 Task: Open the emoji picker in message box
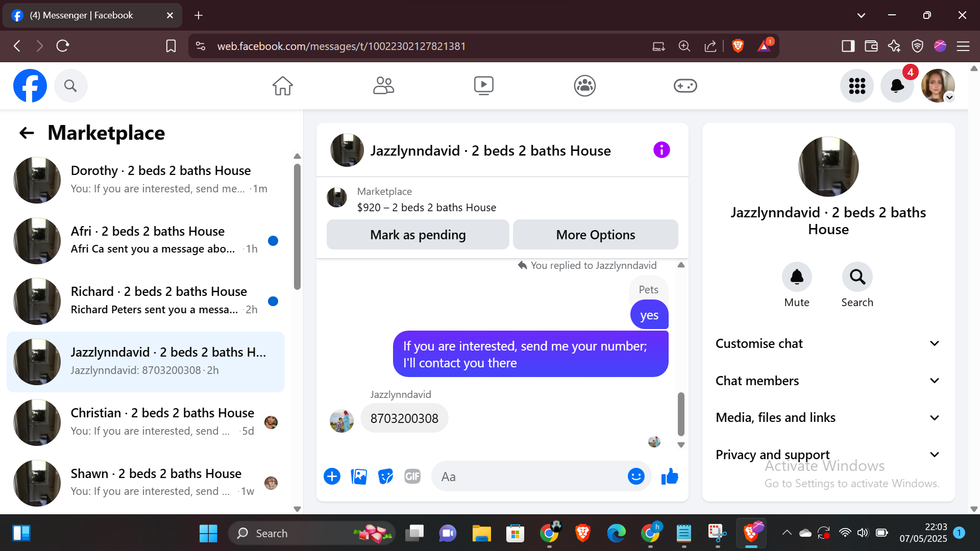[x=636, y=477]
